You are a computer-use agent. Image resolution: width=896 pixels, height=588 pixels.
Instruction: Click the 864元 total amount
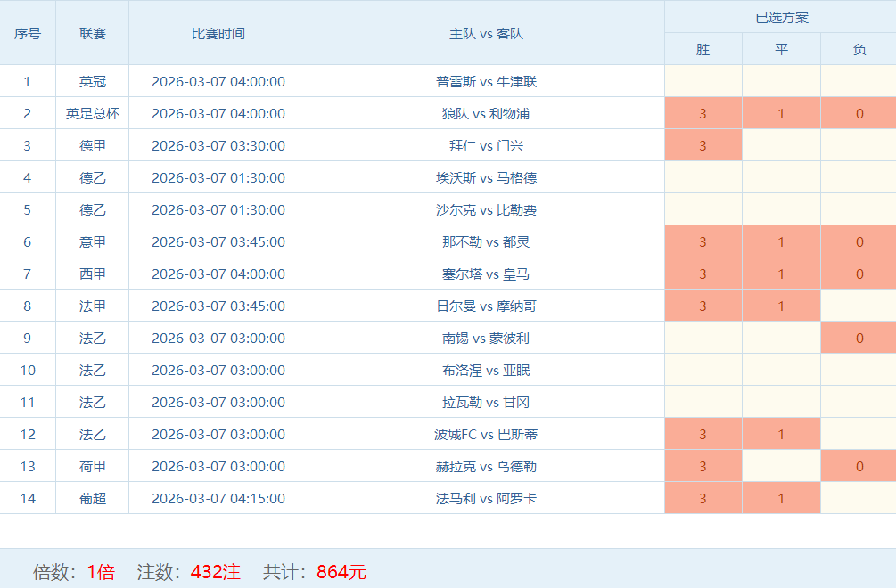(x=341, y=572)
